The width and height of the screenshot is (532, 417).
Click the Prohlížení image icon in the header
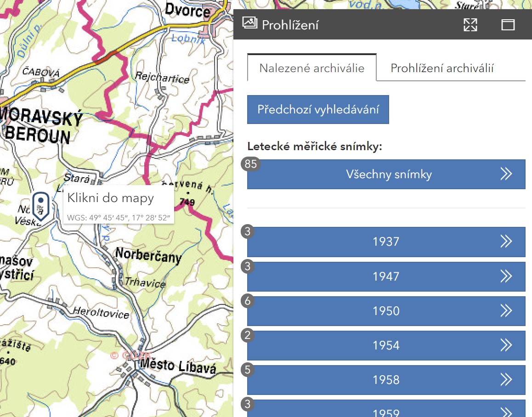coord(249,24)
